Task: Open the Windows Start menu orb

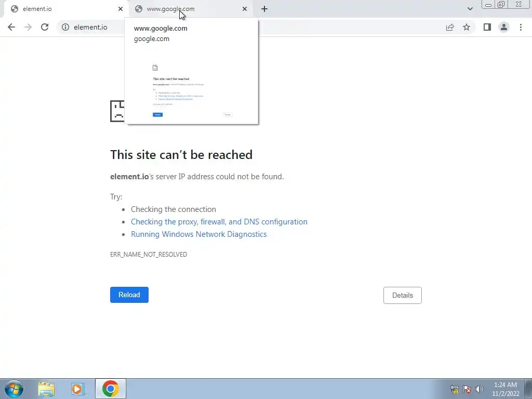Action: (x=14, y=389)
